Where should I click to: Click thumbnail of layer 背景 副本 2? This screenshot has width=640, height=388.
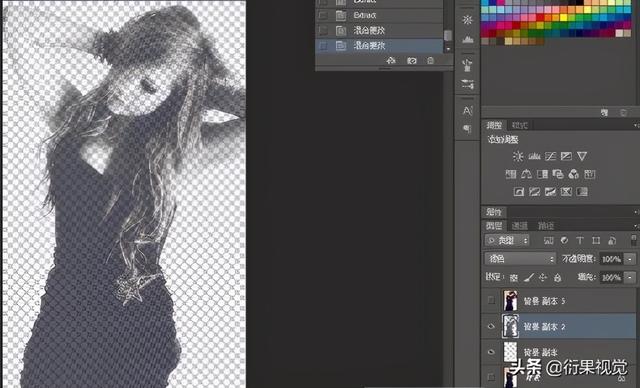tap(510, 326)
